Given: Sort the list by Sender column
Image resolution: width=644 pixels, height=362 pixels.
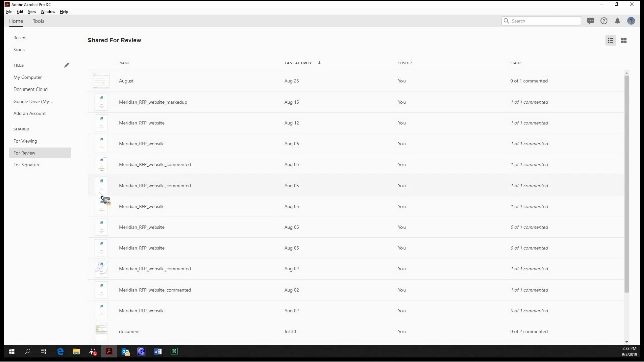Looking at the screenshot, I should [x=405, y=63].
